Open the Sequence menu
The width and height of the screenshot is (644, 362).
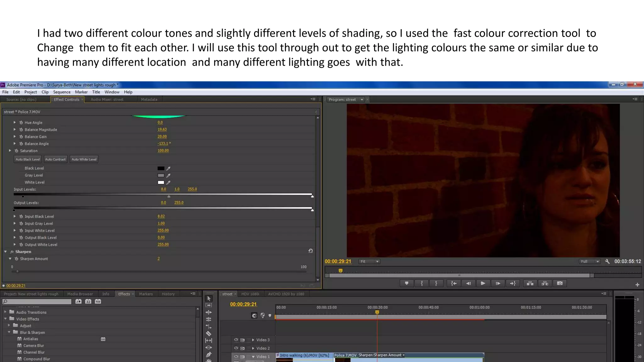pos(62,92)
